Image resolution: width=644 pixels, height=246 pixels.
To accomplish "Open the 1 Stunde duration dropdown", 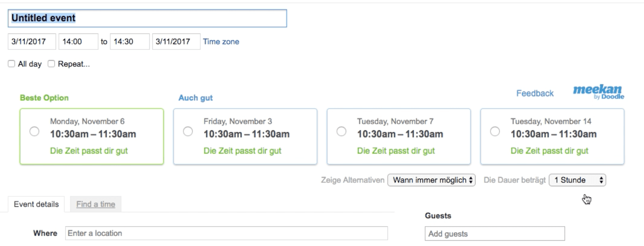I will tap(577, 180).
